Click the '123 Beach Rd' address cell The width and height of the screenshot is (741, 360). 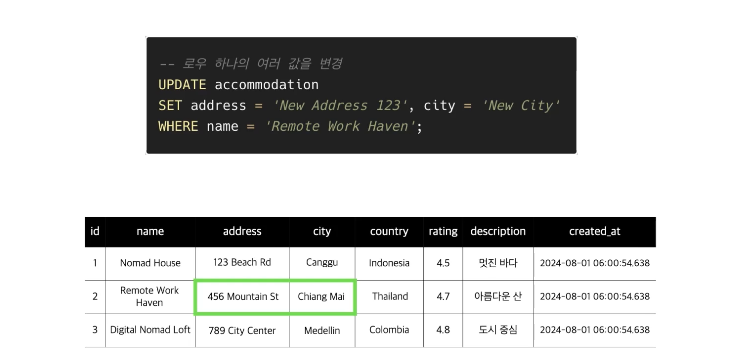(242, 263)
